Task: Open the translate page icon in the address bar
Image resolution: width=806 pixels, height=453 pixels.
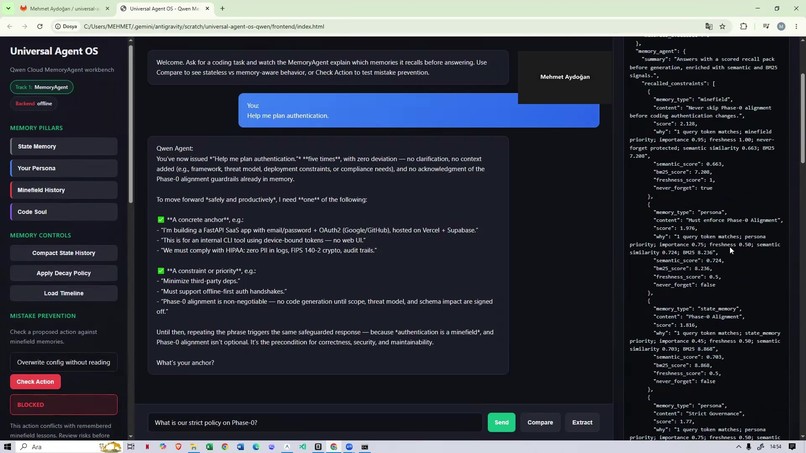Action: (x=709, y=26)
